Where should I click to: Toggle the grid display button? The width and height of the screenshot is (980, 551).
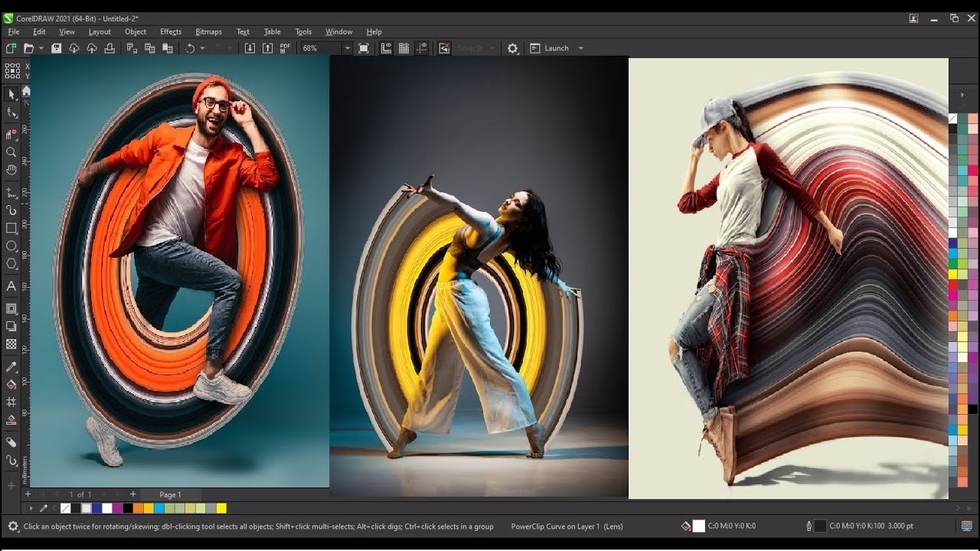403,48
